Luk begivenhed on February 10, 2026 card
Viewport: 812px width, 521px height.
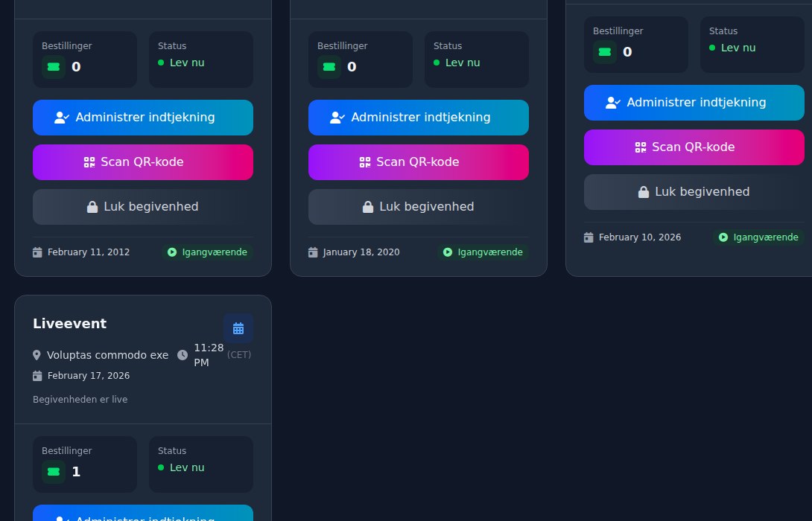(694, 192)
